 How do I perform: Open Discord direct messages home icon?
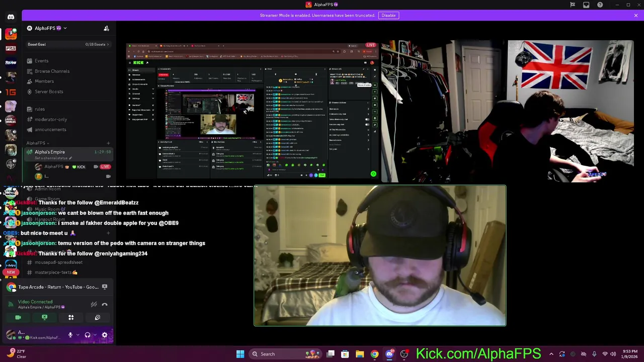(11, 17)
